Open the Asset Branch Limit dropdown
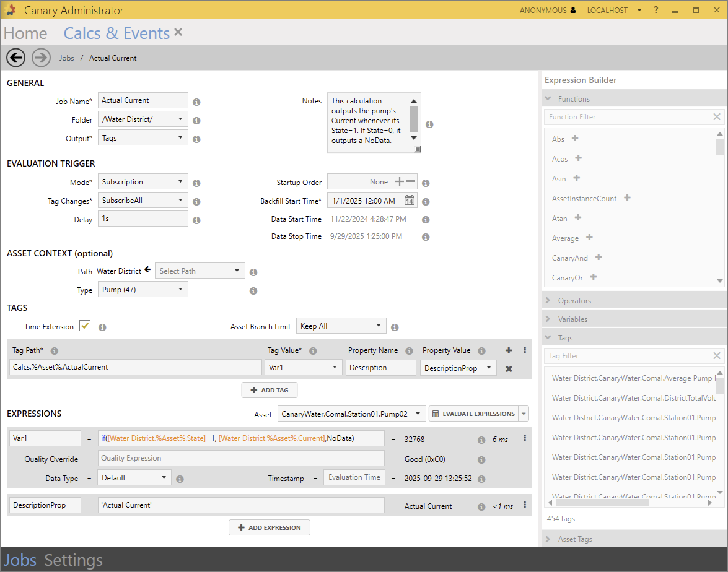The height and width of the screenshot is (572, 728). point(341,326)
